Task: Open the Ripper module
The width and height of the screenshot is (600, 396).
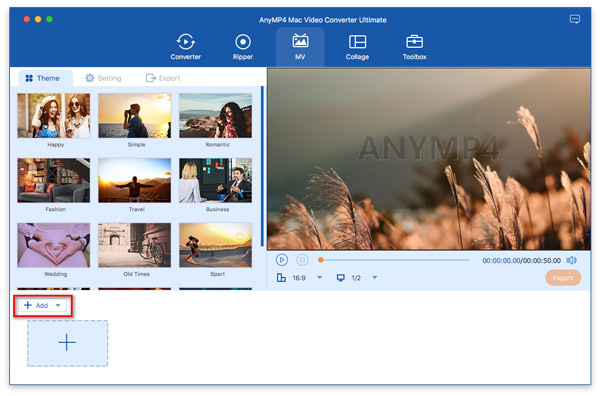Action: click(243, 47)
